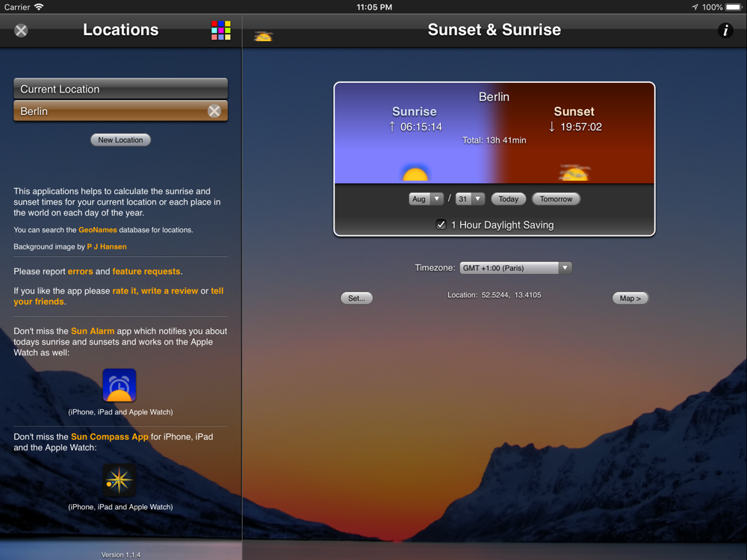Open the Sun Alarm text link
Viewport: 747px width, 560px height.
(x=93, y=331)
